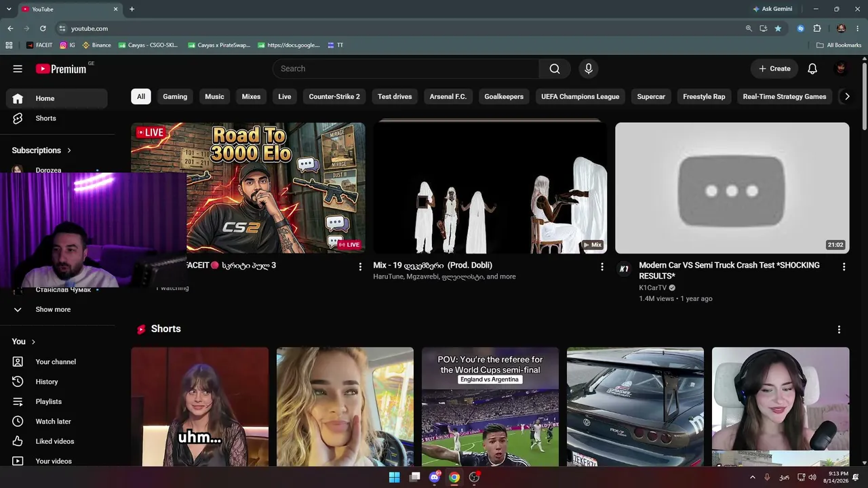The image size is (868, 488).
Task: Open the FACEIT bookmark
Action: (39, 45)
